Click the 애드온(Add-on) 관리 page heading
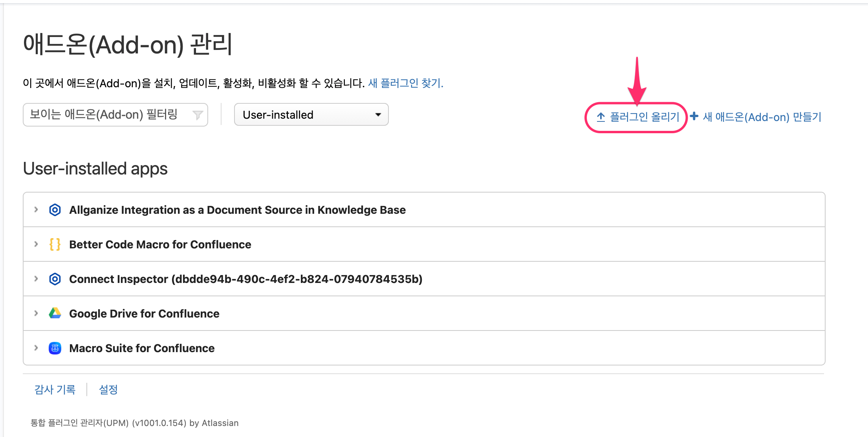Screen dimensions: 868x437 (128, 44)
